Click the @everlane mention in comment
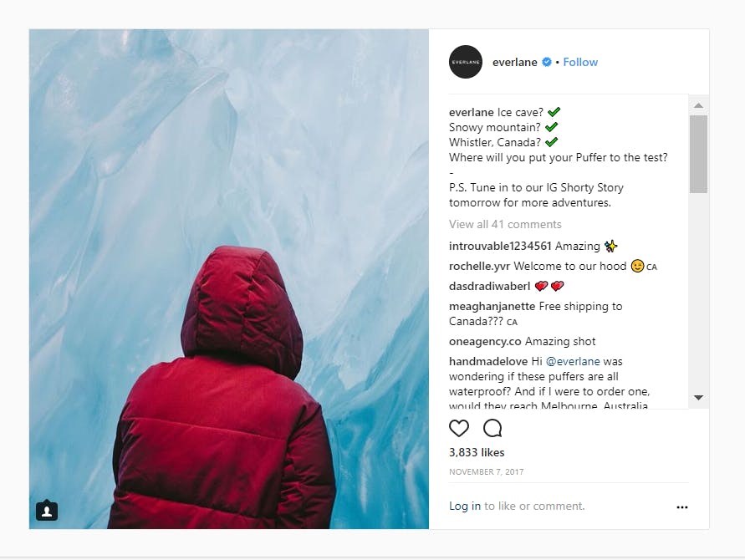The image size is (745, 560). pos(573,361)
